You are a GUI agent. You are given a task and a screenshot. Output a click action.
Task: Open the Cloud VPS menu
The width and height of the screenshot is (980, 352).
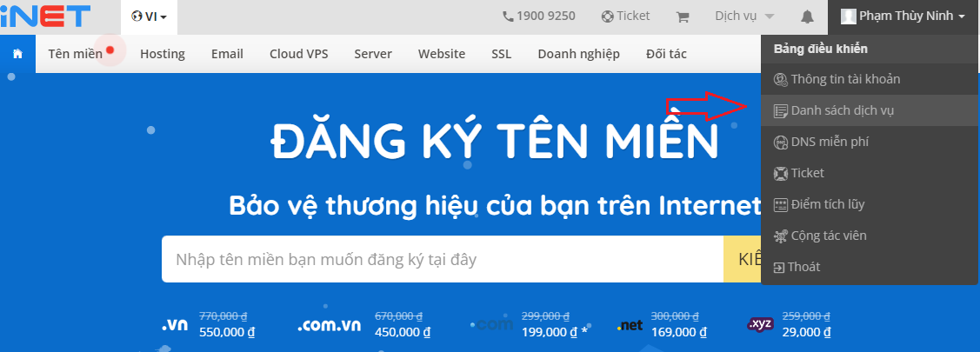point(299,54)
